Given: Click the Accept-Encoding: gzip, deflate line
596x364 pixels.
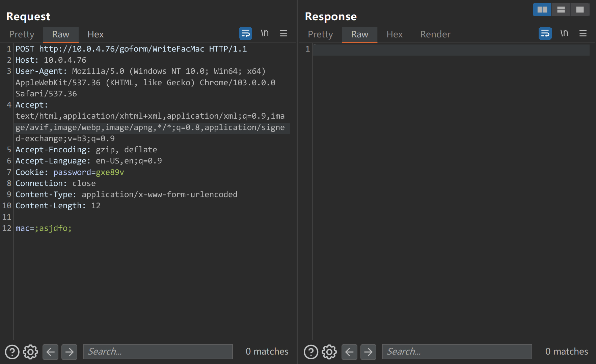Looking at the screenshot, I should (x=86, y=150).
